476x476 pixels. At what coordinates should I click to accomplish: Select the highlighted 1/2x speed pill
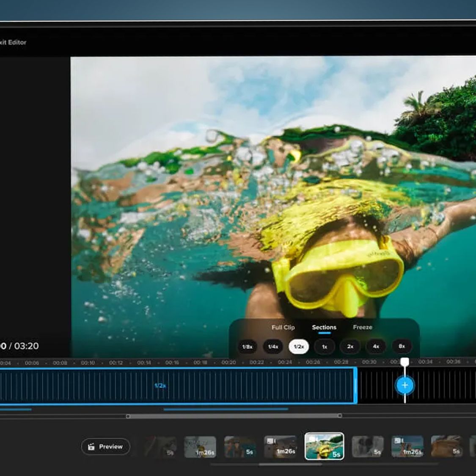pyautogui.click(x=299, y=347)
